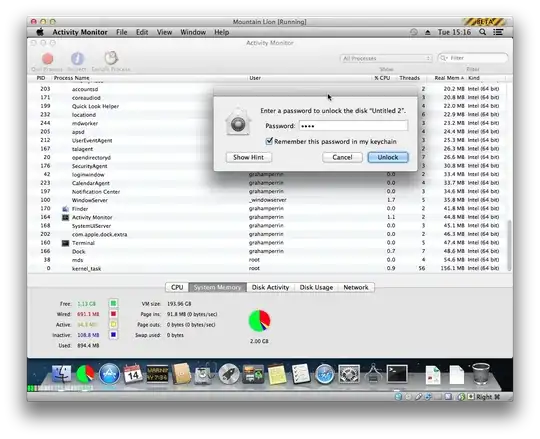Click in the Password field
Screen dimensions: 540x439
353,126
